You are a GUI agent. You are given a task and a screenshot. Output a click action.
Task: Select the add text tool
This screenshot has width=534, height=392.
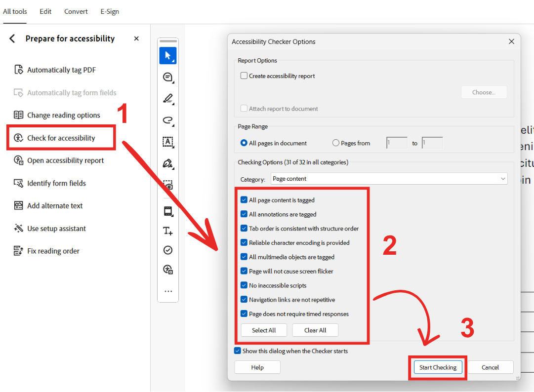(x=168, y=231)
